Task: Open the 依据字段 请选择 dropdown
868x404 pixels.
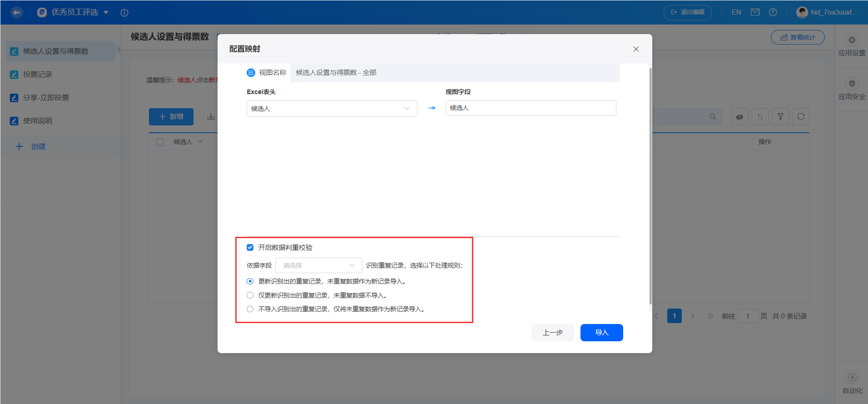Action: 319,265
